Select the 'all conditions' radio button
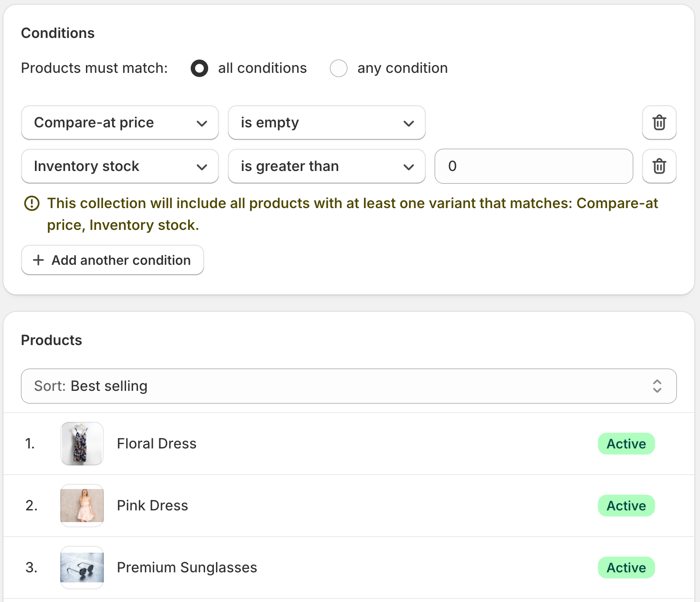 (199, 68)
